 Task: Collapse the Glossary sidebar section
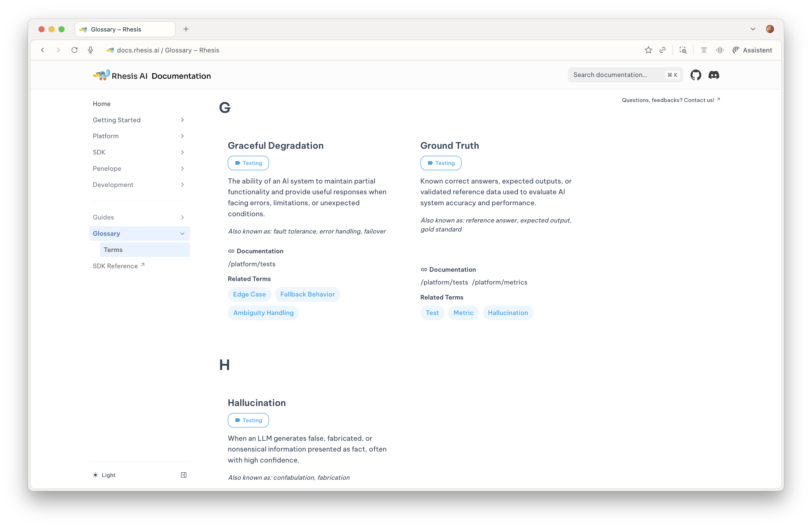tap(182, 234)
